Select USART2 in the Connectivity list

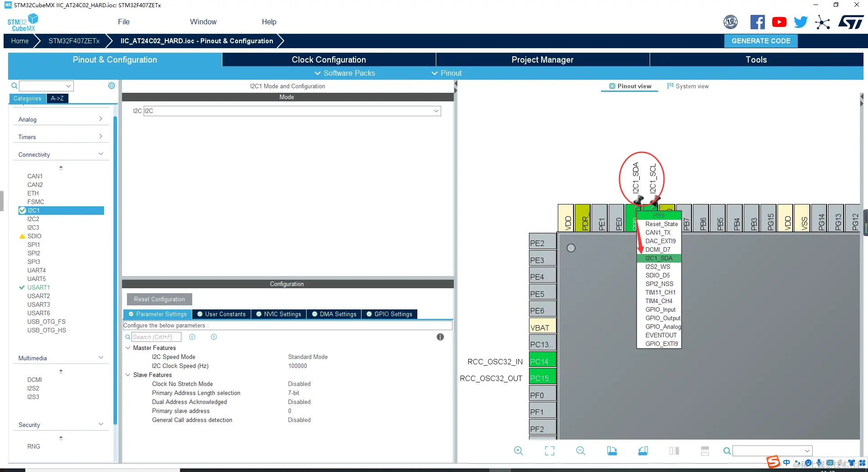tap(39, 296)
